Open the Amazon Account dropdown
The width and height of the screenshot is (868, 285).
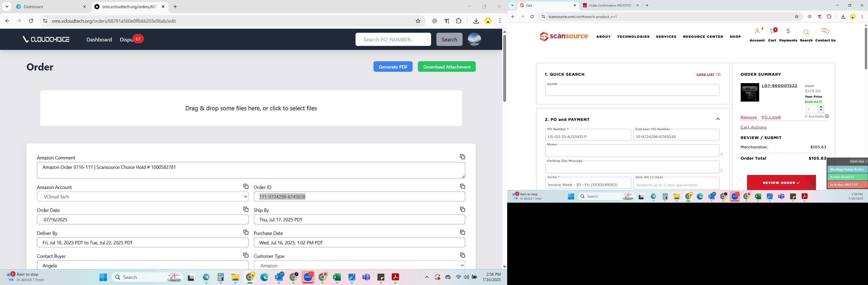click(143, 197)
